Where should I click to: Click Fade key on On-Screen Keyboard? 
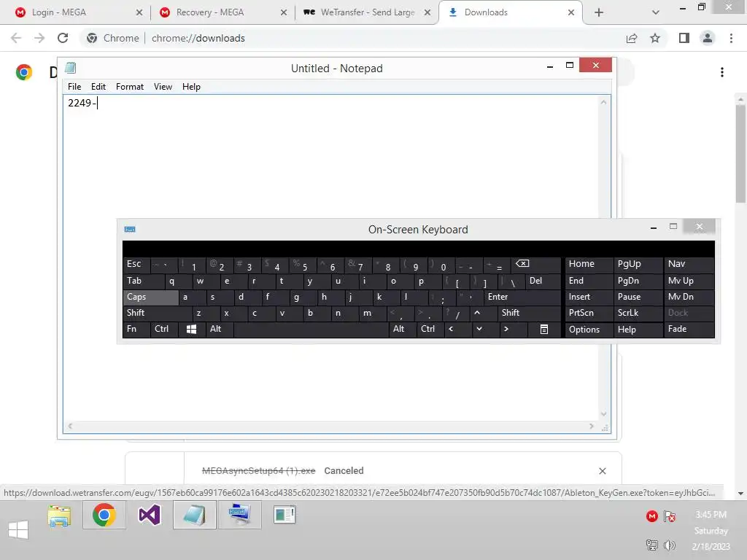689,330
